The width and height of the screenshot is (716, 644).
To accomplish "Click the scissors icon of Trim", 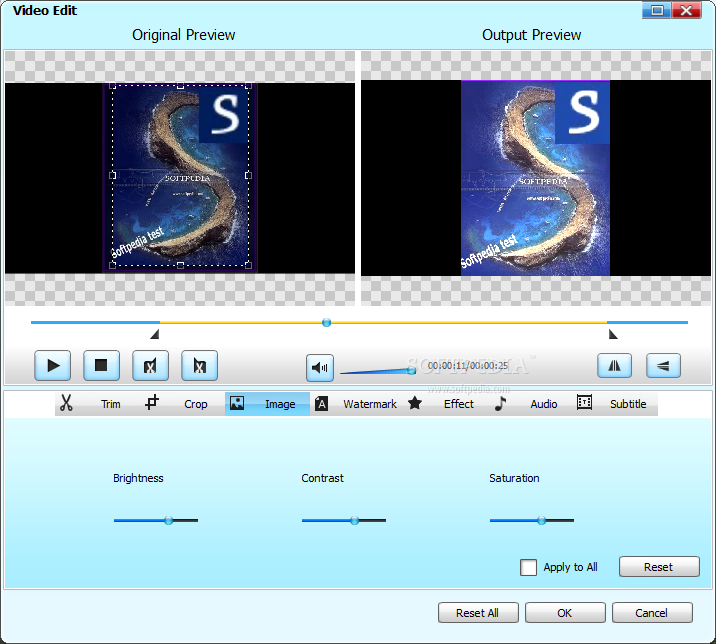I will [x=66, y=403].
